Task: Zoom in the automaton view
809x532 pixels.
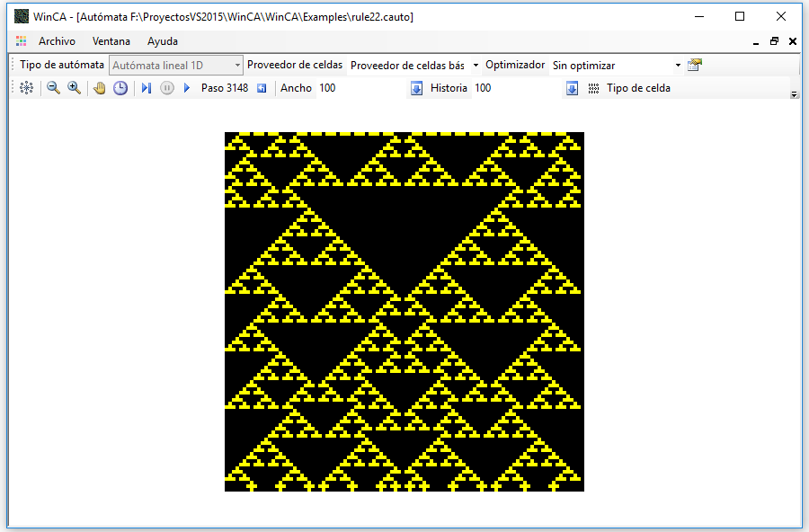Action: 75,88
